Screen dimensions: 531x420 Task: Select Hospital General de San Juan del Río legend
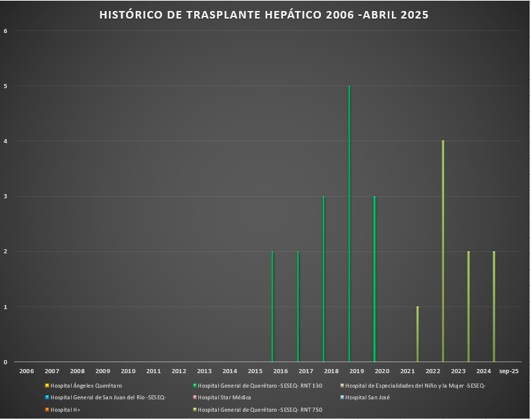tap(108, 398)
